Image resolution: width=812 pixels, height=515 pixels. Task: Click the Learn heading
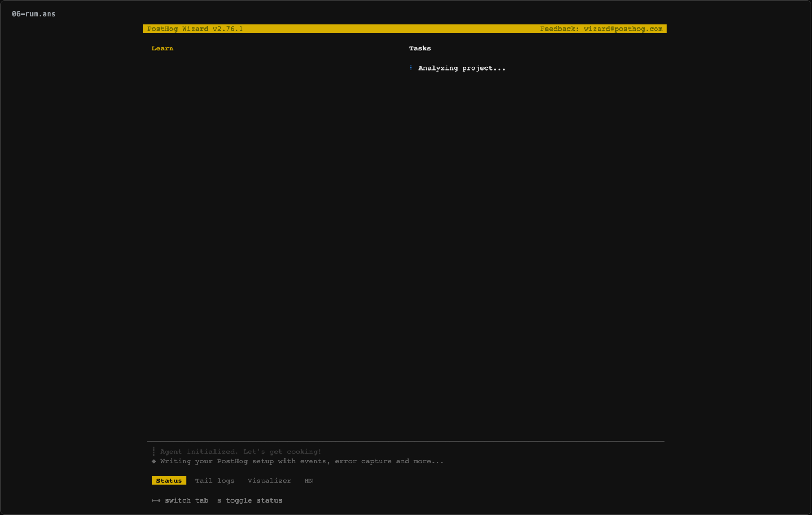click(162, 49)
